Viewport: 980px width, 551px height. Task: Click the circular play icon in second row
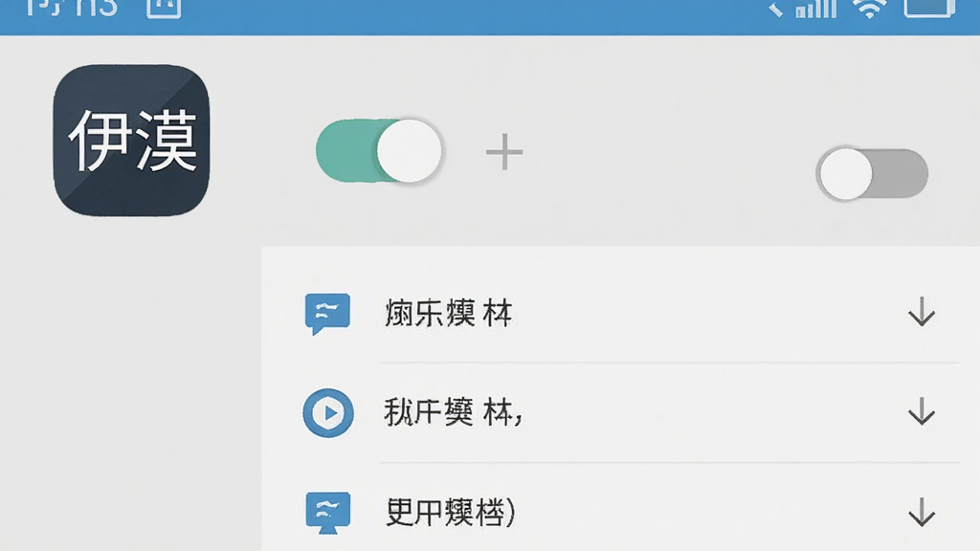tap(328, 413)
